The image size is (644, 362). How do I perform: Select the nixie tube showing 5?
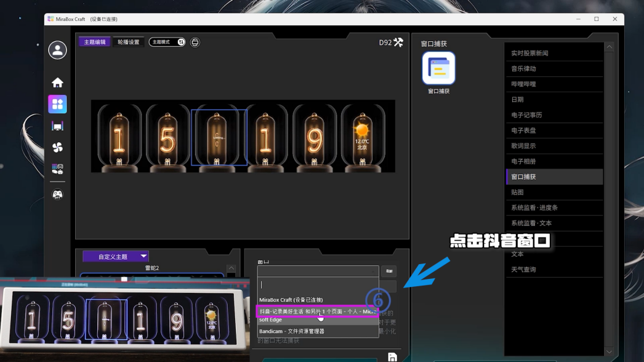[167, 138]
